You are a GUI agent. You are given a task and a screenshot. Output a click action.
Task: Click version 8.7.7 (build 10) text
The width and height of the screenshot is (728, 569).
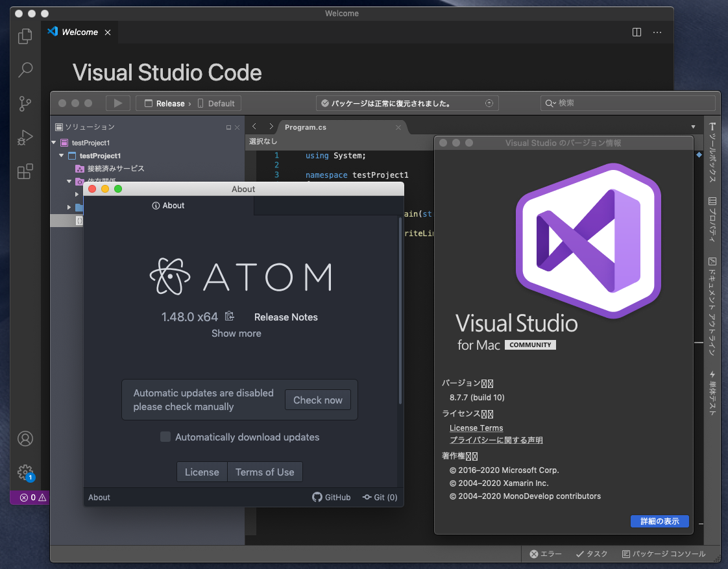tap(477, 397)
